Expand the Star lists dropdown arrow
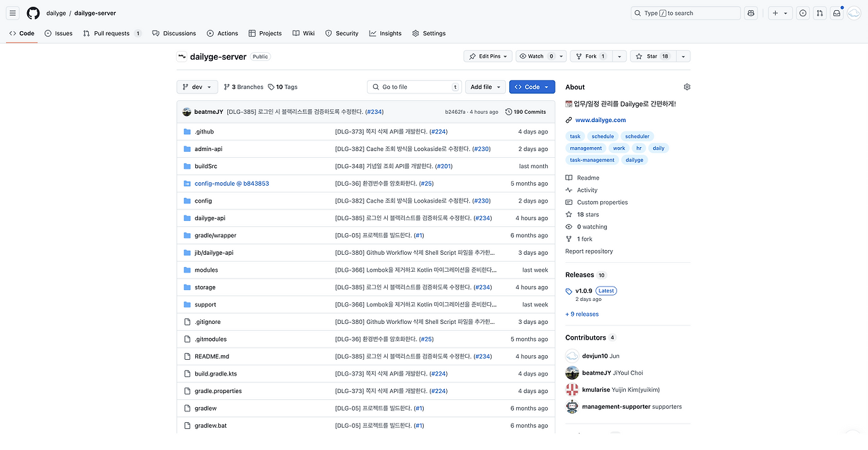 684,56
